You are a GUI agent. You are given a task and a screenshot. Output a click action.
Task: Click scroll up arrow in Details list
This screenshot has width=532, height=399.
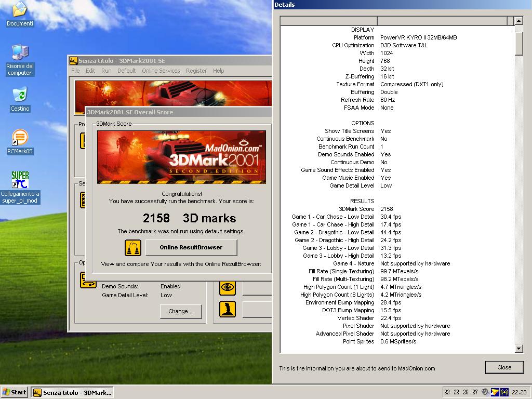click(519, 21)
